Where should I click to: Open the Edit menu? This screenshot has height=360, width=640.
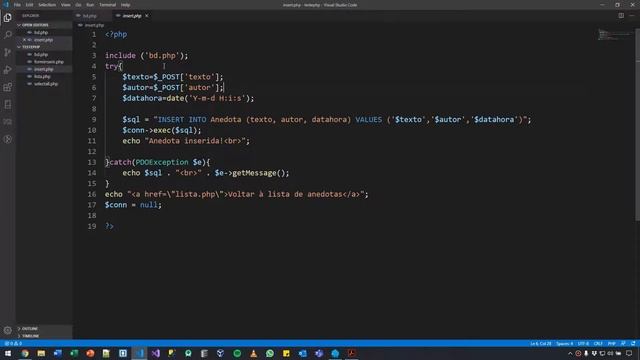pos(29,5)
